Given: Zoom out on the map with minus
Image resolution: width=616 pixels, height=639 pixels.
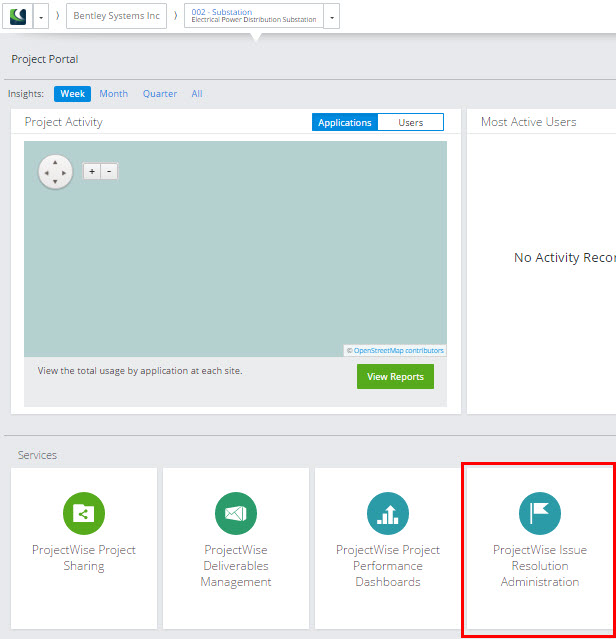Looking at the screenshot, I should pos(109,172).
